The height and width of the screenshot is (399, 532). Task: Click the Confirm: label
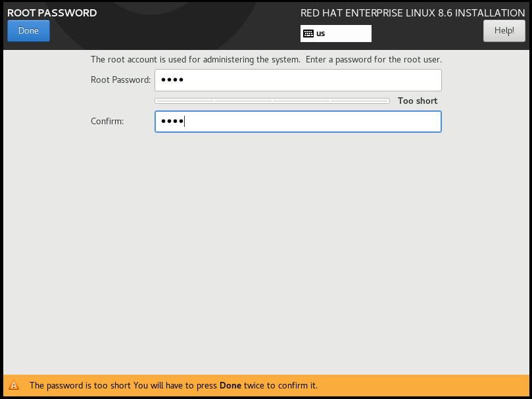pyautogui.click(x=107, y=122)
